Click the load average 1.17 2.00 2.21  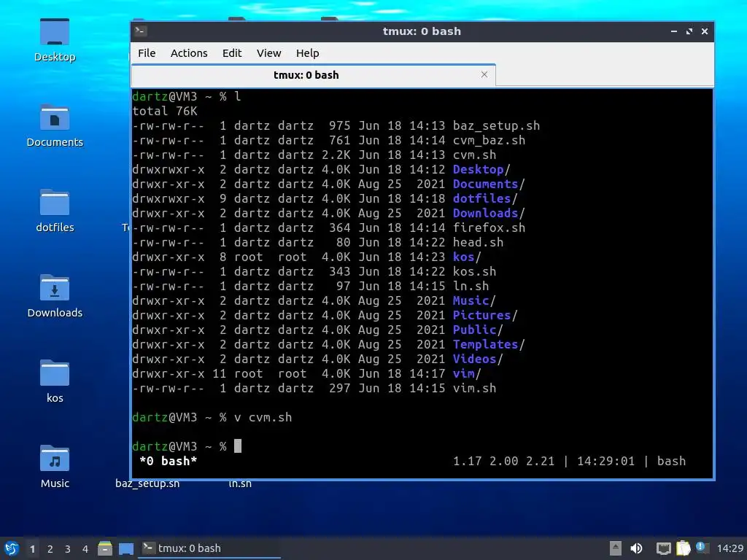pyautogui.click(x=503, y=461)
